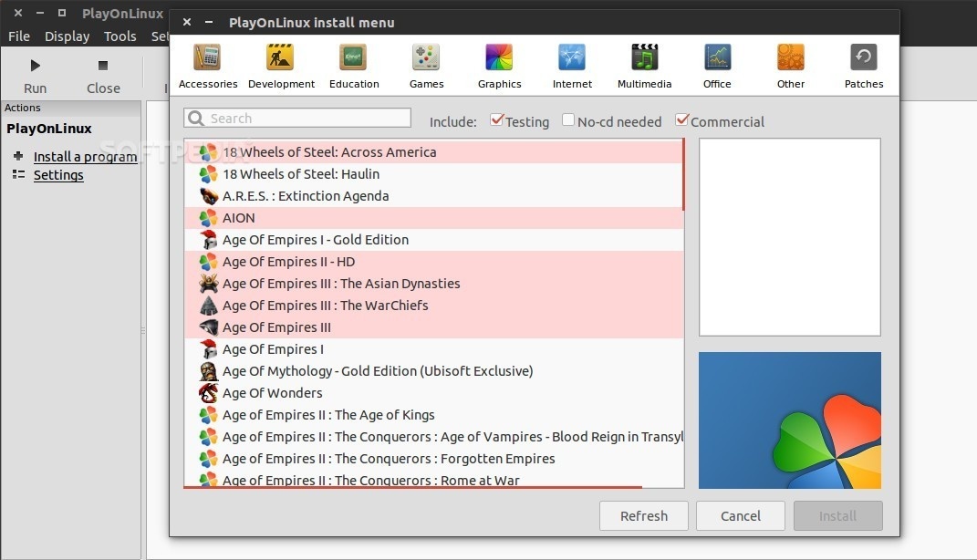Click the Age Of Mythology game icon
Screen dimensions: 977x560
[x=208, y=370]
